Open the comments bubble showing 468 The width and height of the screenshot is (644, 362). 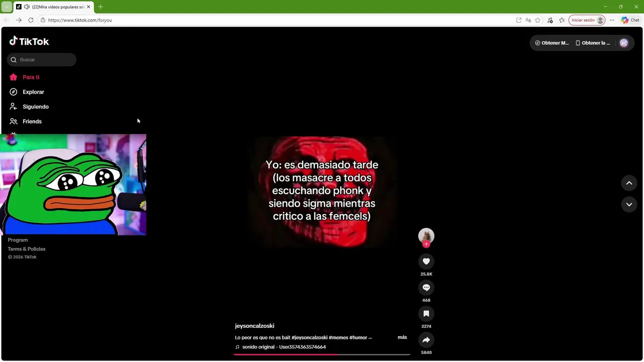click(x=426, y=288)
